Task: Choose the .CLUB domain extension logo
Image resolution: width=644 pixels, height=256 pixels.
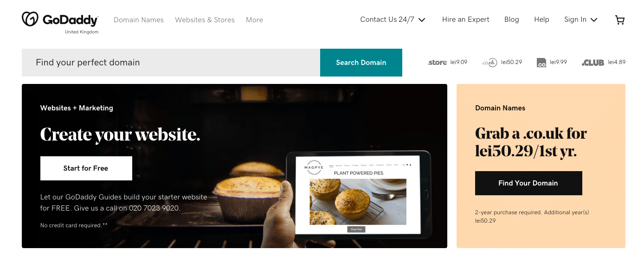Action: (593, 63)
